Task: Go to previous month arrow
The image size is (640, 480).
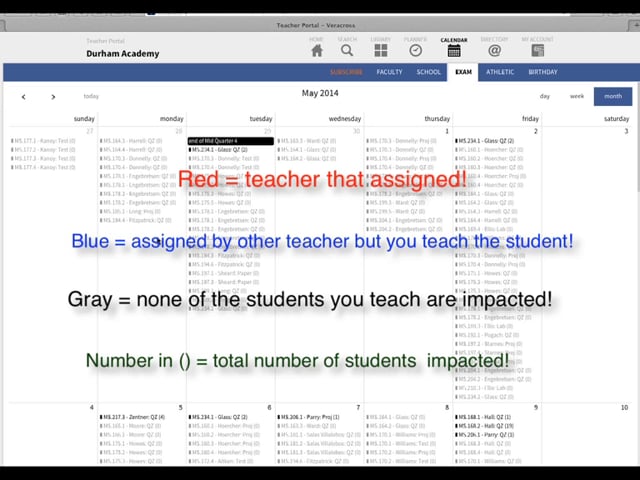Action: [24, 97]
